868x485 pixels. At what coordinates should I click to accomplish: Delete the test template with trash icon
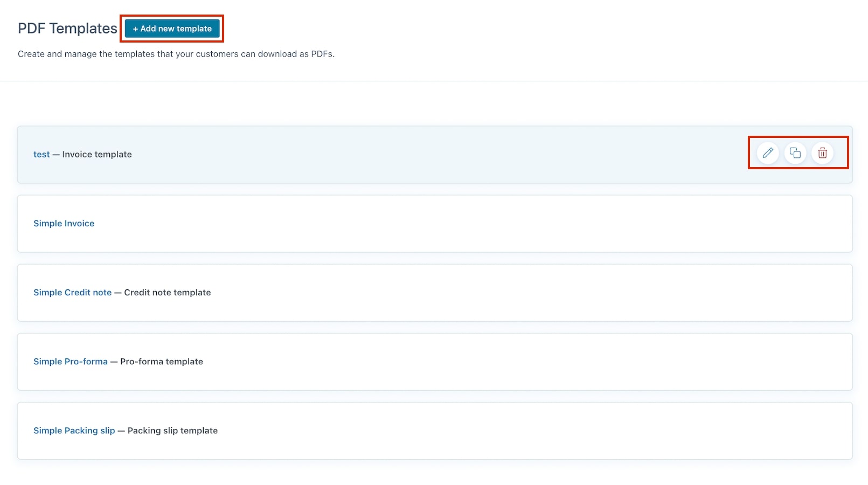coord(822,153)
